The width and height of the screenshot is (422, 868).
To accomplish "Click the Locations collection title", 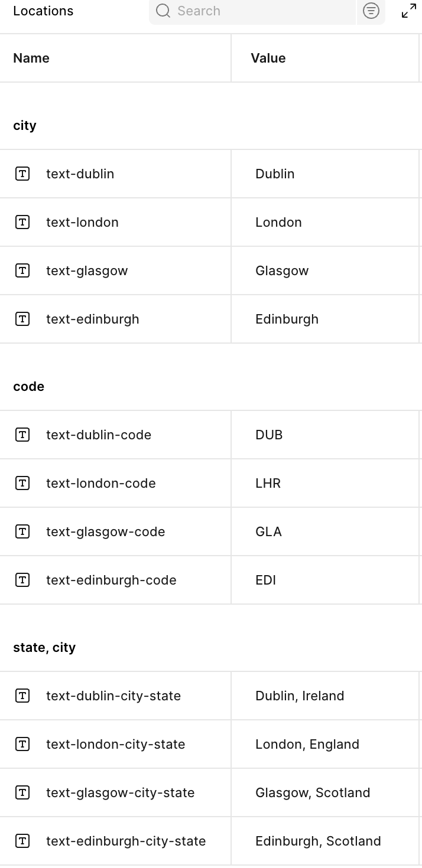I will pyautogui.click(x=43, y=11).
